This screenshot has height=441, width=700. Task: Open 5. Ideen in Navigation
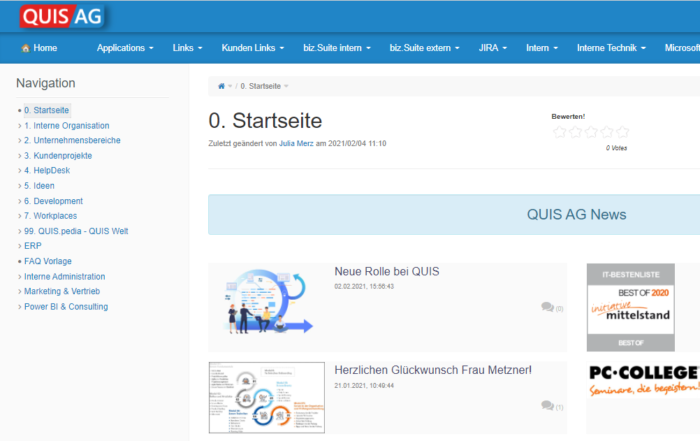pyautogui.click(x=39, y=186)
